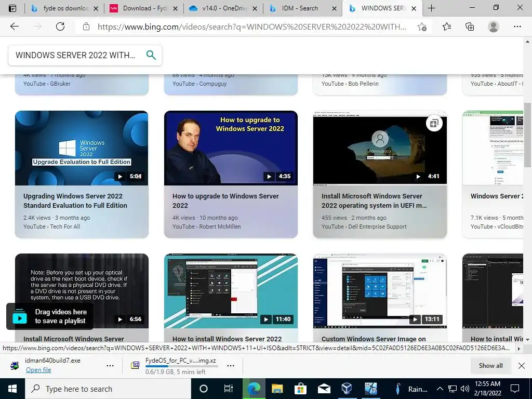
Task: Open the tab actions menu icon
Action: pyautogui.click(x=12, y=8)
